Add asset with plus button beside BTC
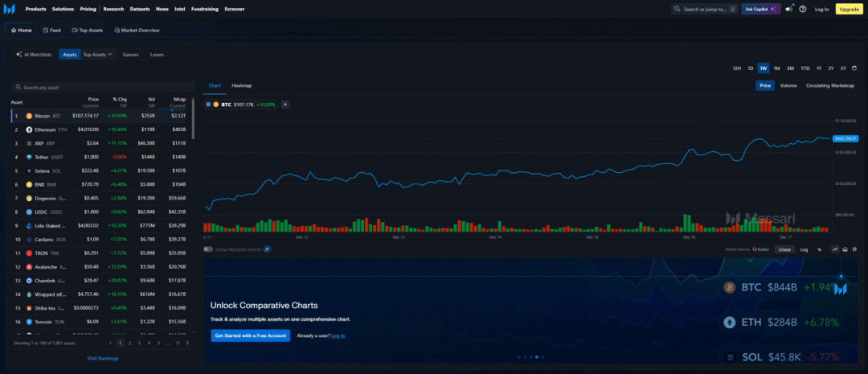868x374 pixels. 285,105
